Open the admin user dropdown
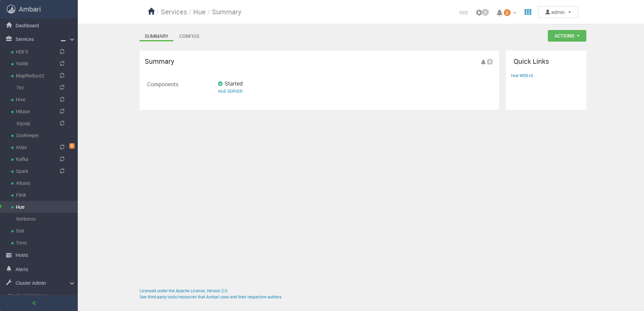Screen dimensions: 644x311 (558, 12)
